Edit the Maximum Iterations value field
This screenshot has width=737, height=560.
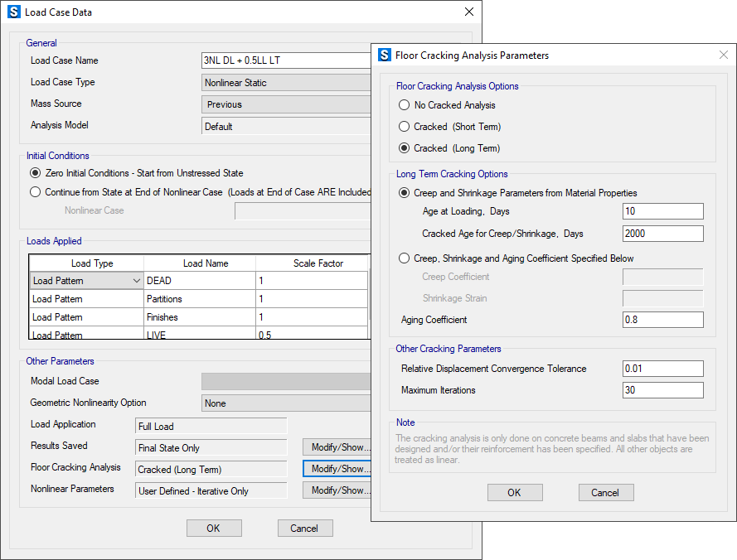[x=662, y=390]
